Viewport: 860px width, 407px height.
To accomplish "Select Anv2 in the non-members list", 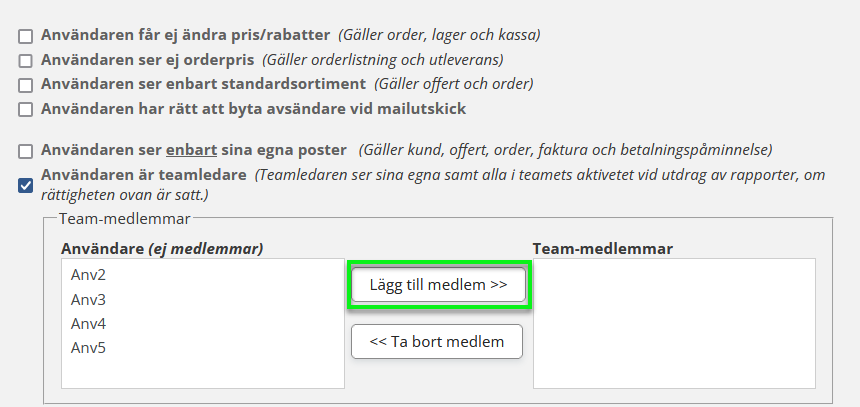I will [89, 275].
